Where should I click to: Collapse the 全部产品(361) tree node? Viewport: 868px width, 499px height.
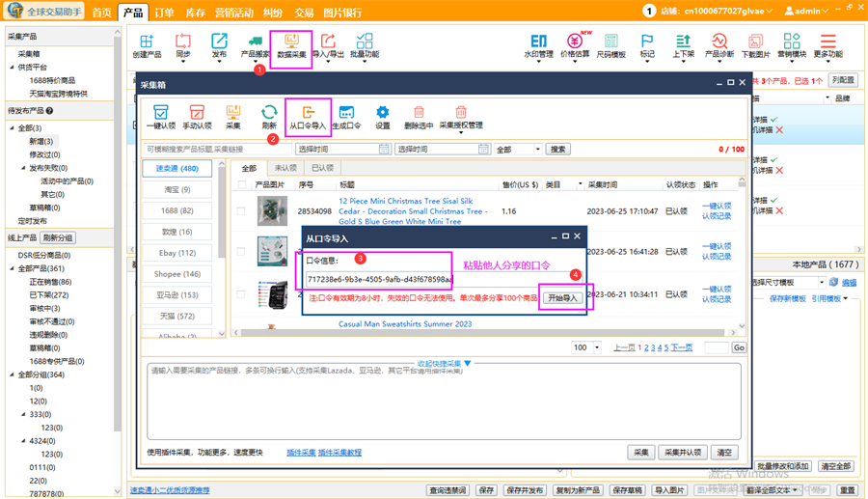(13, 268)
